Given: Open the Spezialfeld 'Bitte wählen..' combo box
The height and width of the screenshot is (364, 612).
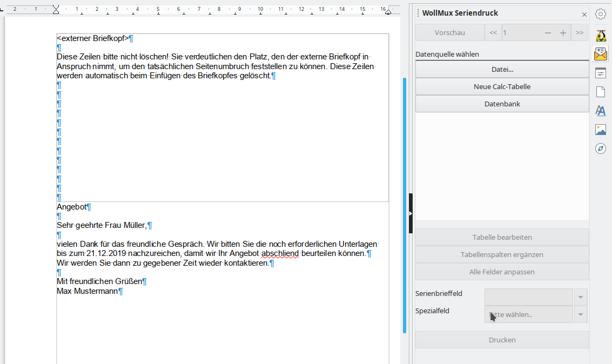Looking at the screenshot, I should (x=528, y=314).
